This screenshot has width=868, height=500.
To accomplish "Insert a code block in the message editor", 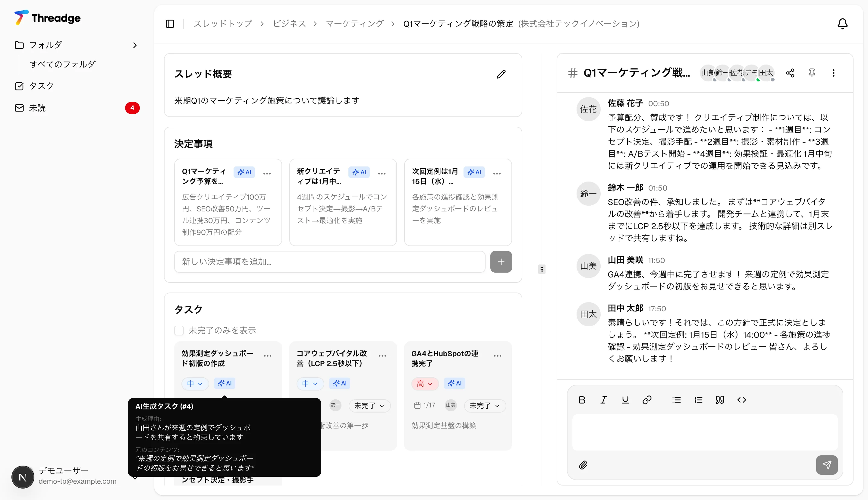I will click(741, 400).
